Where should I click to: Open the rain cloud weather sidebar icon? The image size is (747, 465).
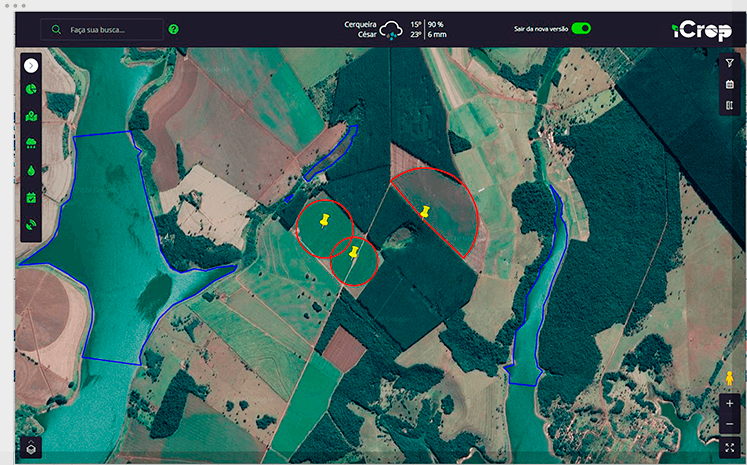pos(31,143)
